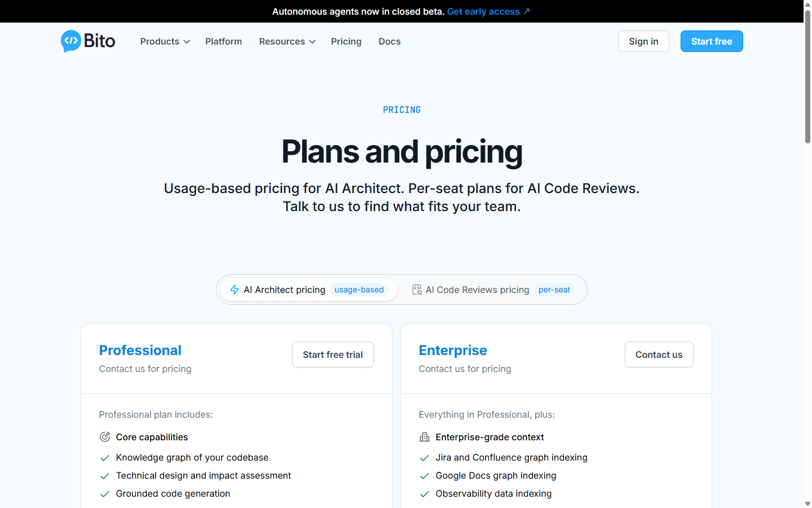Viewport: 812px width, 508px height.
Task: Click Contact us on the Enterprise plan
Action: [x=659, y=354]
